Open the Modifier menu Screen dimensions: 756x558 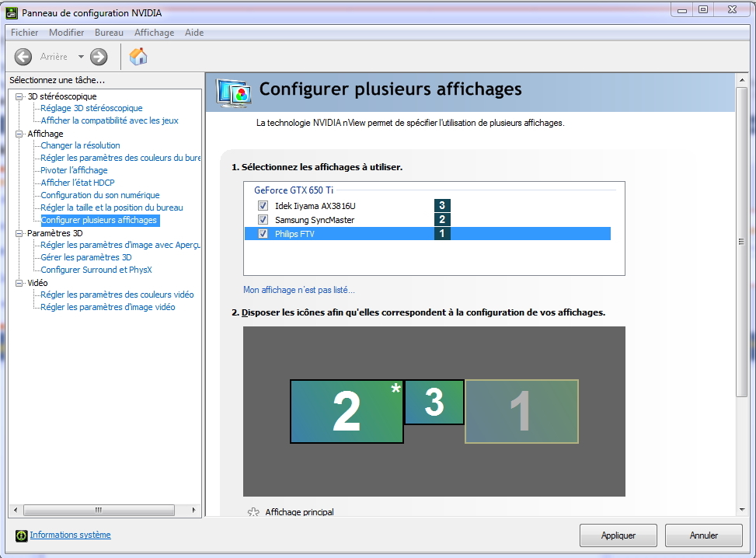[67, 33]
